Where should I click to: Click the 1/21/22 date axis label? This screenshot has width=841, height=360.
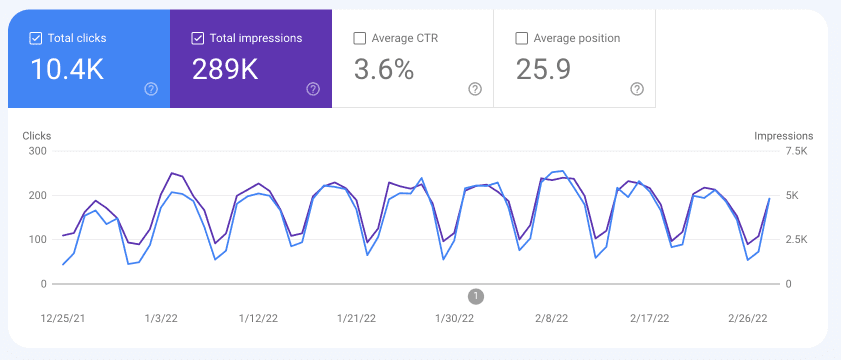pyautogui.click(x=357, y=319)
